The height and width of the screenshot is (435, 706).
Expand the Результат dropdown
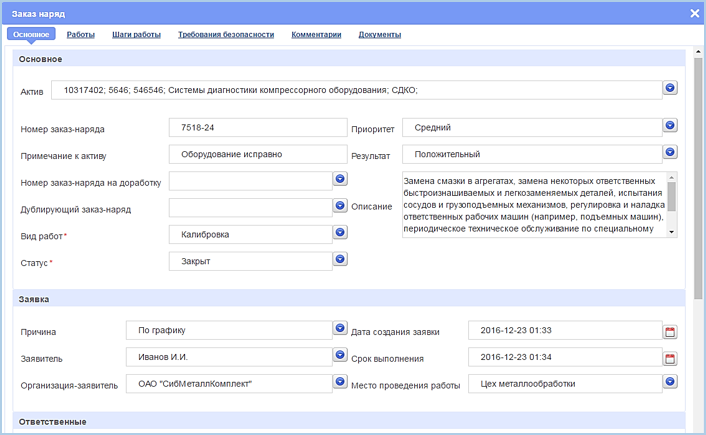670,152
